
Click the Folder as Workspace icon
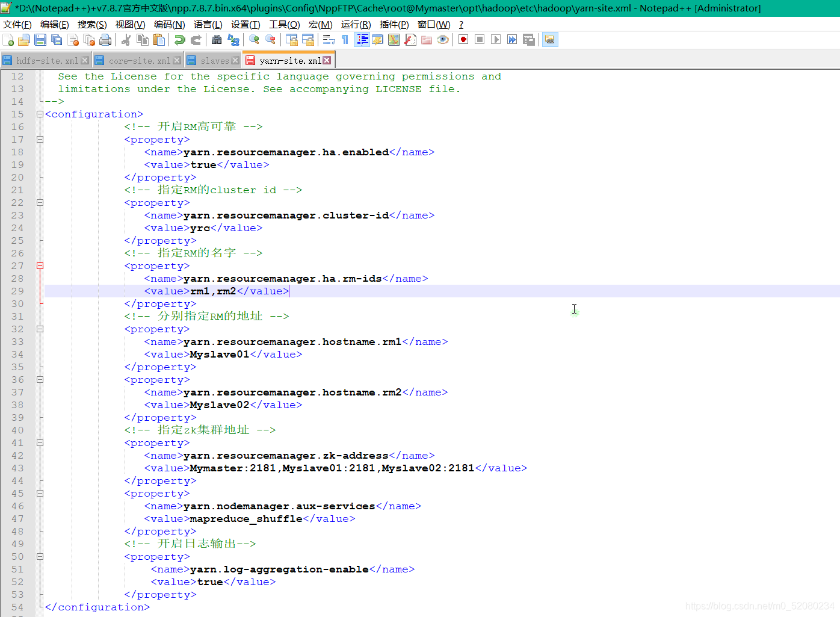click(x=427, y=40)
